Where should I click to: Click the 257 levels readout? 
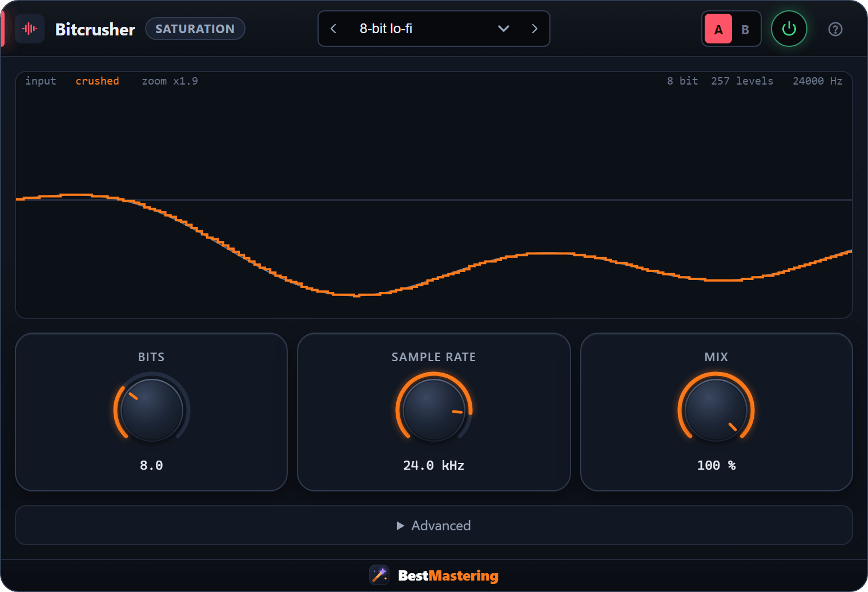(x=742, y=81)
